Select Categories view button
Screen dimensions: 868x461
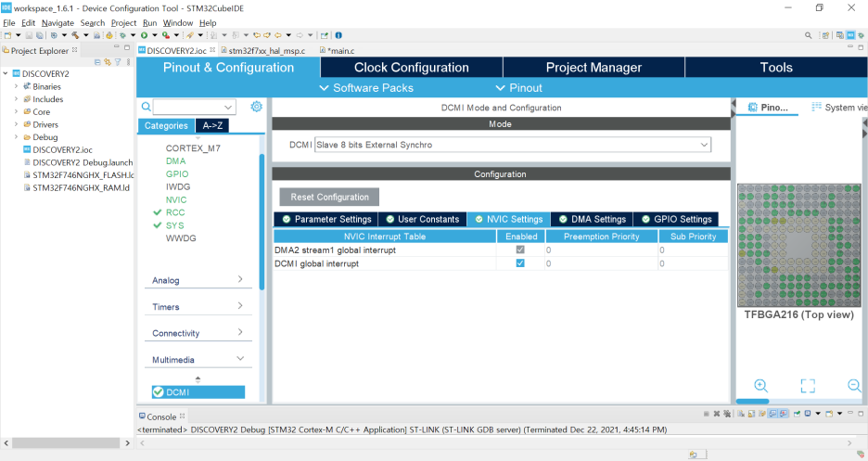(166, 125)
